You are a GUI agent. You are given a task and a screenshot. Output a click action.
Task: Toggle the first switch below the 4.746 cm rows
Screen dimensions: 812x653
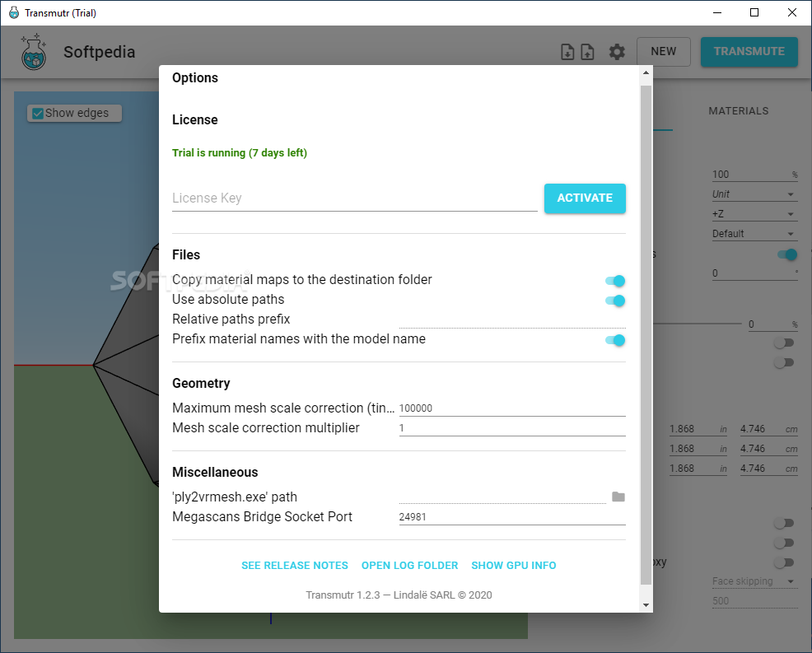click(x=784, y=523)
